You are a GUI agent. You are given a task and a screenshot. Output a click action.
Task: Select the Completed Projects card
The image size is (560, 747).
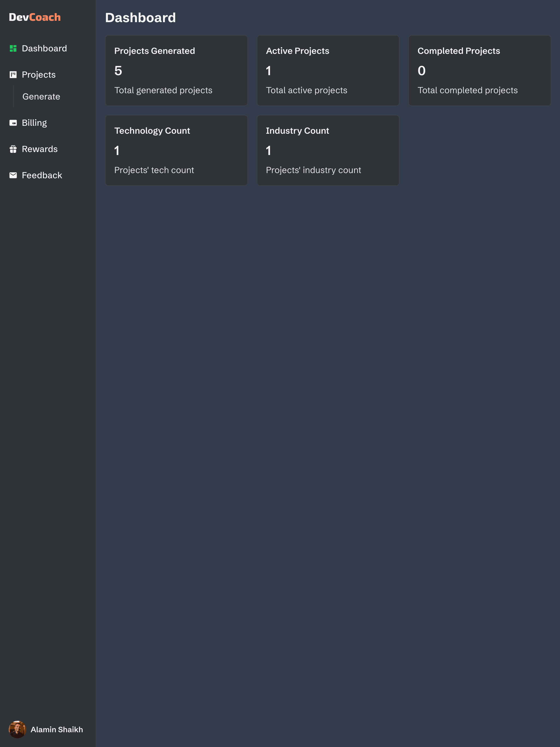pyautogui.click(x=479, y=70)
